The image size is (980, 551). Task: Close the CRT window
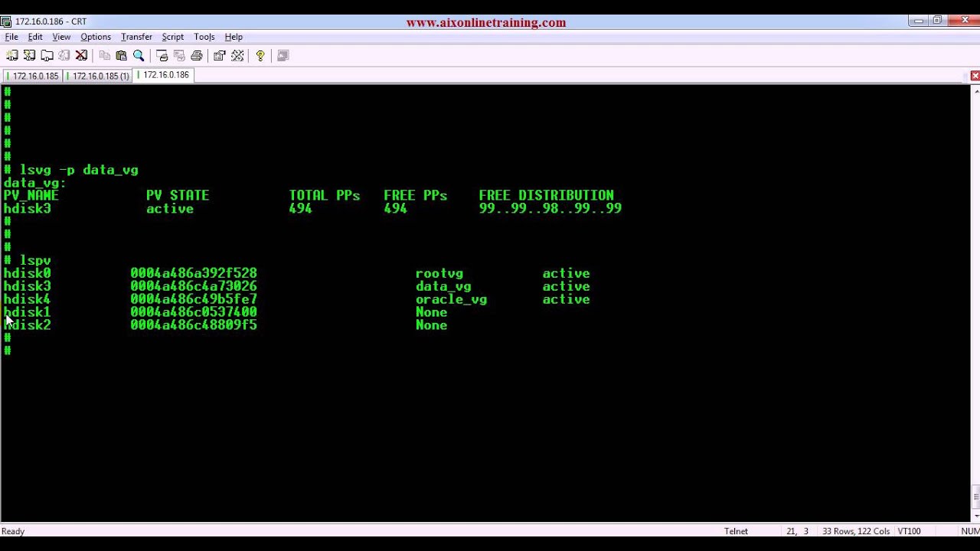[x=964, y=21]
